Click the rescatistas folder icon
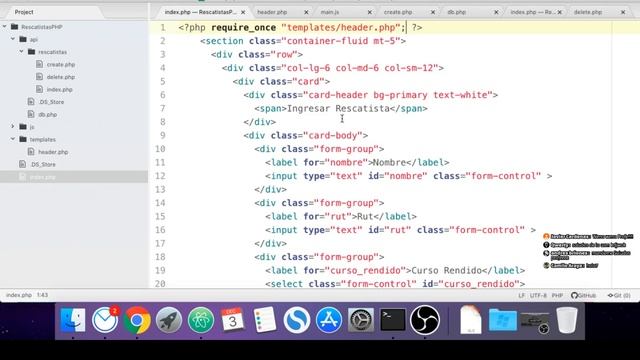 31,52
